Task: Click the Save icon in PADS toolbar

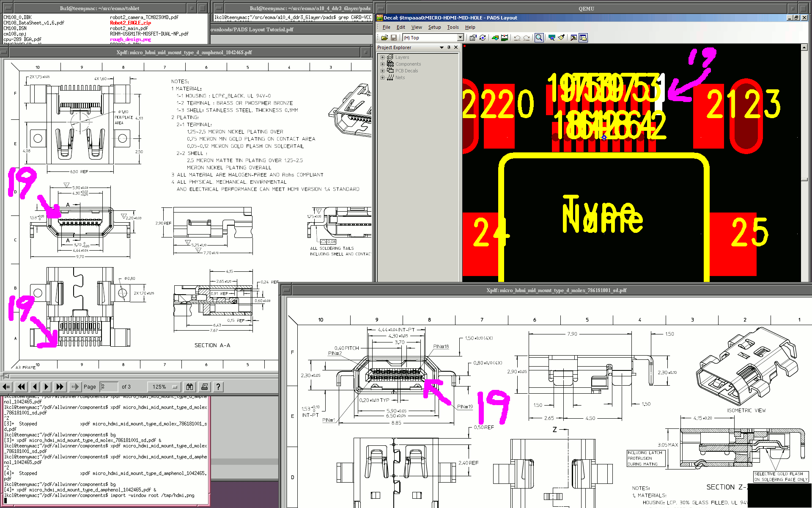Action: [394, 38]
